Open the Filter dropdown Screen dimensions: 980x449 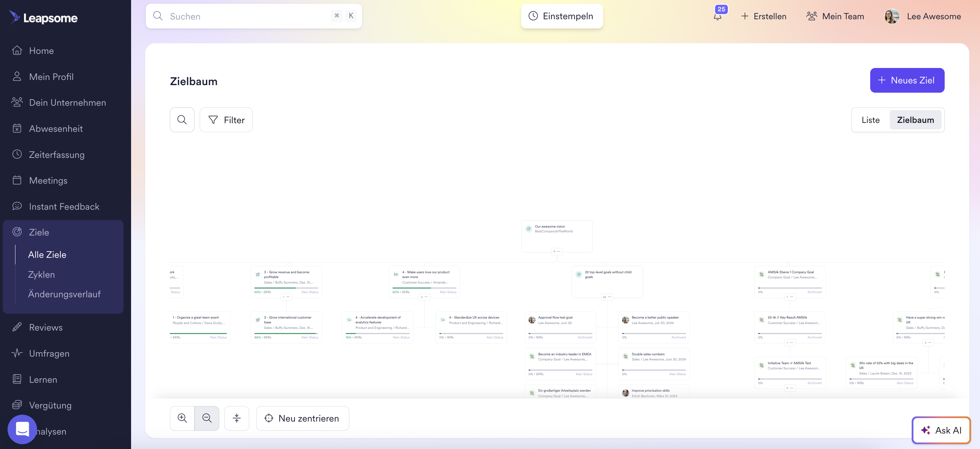(x=226, y=120)
